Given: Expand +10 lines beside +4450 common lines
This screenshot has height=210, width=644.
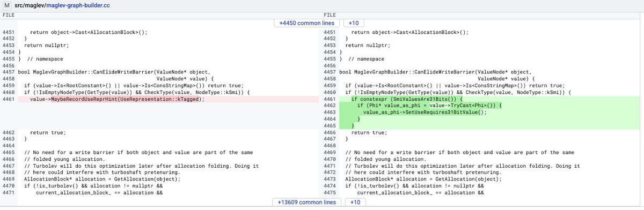Looking at the screenshot, I should (x=354, y=24).
